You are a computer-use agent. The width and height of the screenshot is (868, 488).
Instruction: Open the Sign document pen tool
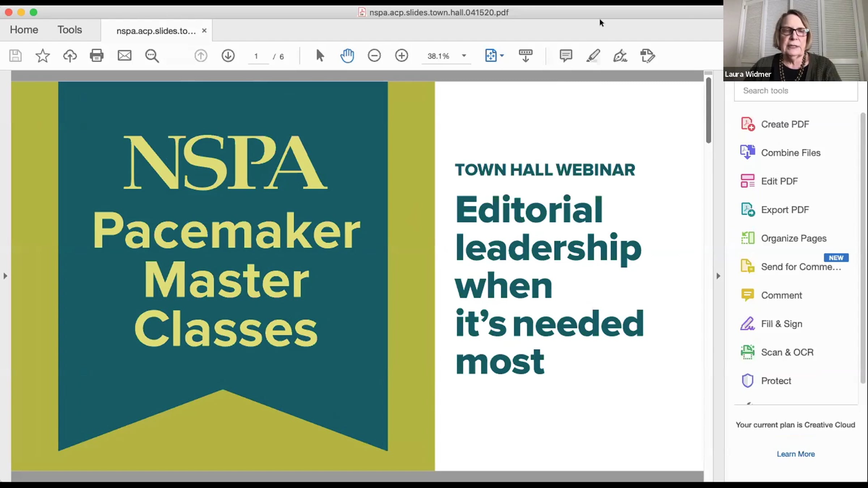pyautogui.click(x=620, y=56)
